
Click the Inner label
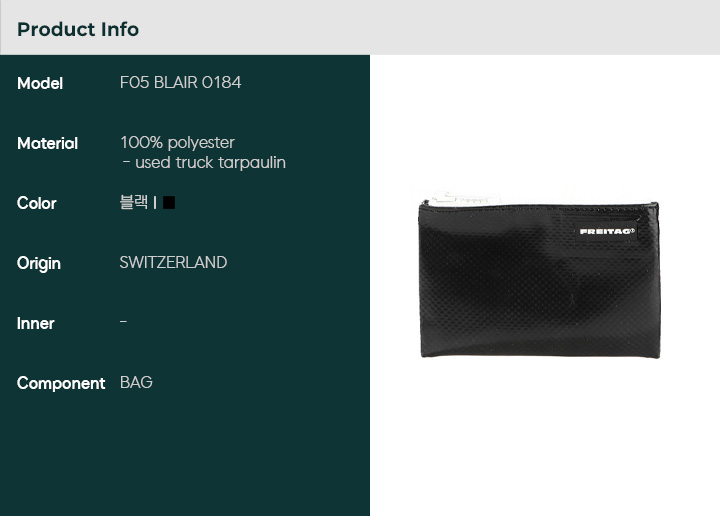tap(35, 324)
